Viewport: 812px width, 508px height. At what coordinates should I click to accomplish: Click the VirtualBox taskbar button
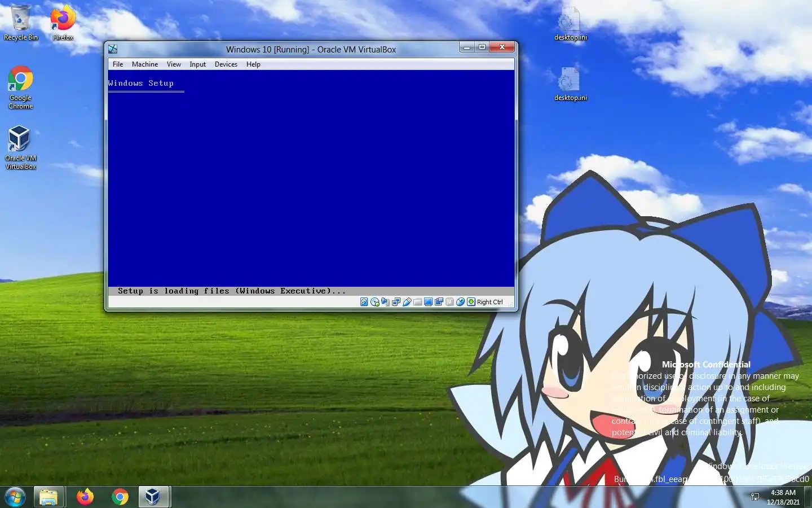click(153, 497)
